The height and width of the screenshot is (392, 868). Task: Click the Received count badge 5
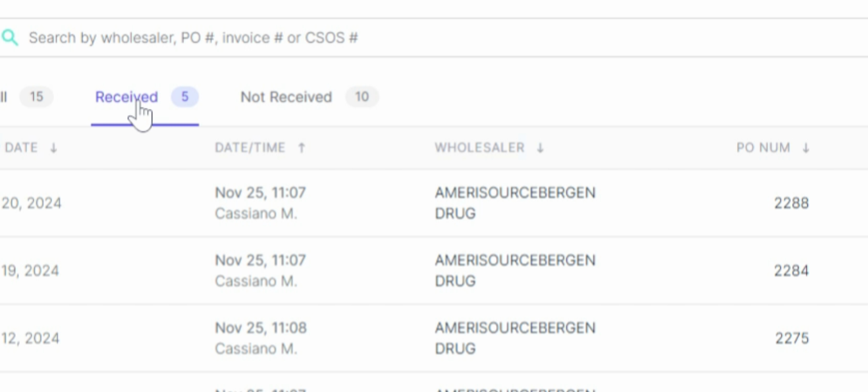185,97
